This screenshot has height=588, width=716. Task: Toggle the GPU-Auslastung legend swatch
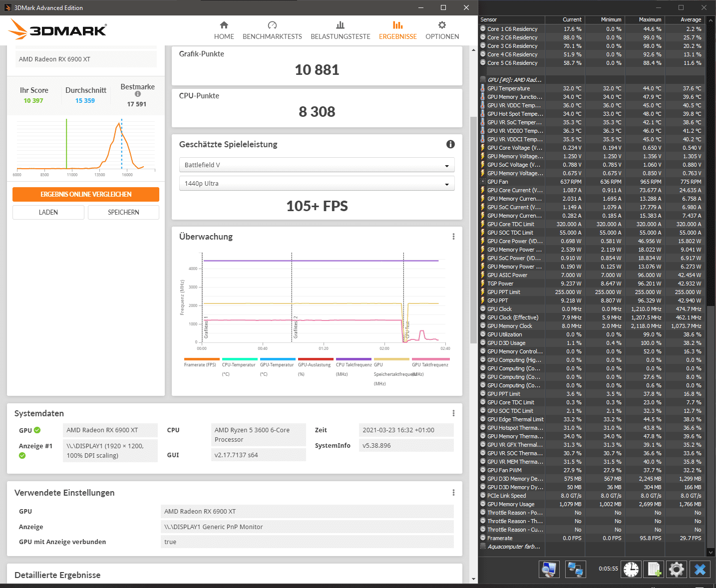tap(316, 359)
